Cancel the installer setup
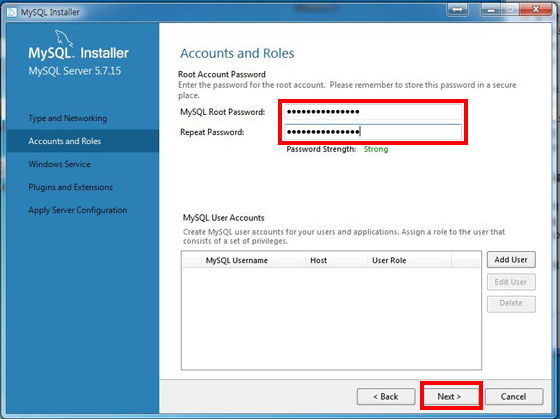 point(514,396)
